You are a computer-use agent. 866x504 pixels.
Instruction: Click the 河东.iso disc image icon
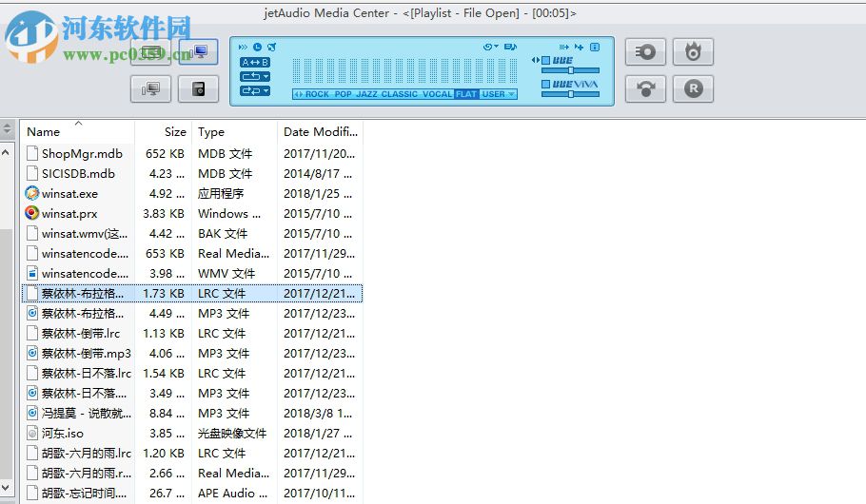32,434
